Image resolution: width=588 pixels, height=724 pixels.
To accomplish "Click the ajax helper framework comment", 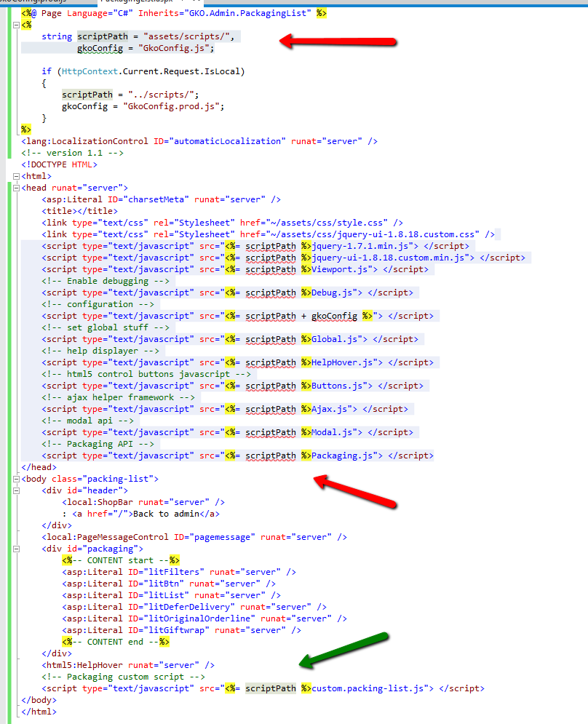I will coord(118,397).
